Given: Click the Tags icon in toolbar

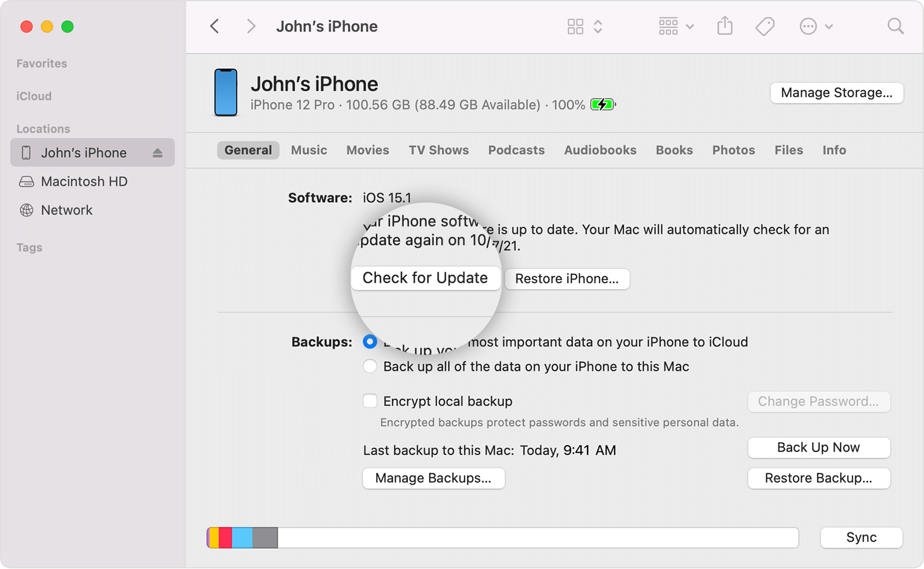Looking at the screenshot, I should pyautogui.click(x=765, y=26).
